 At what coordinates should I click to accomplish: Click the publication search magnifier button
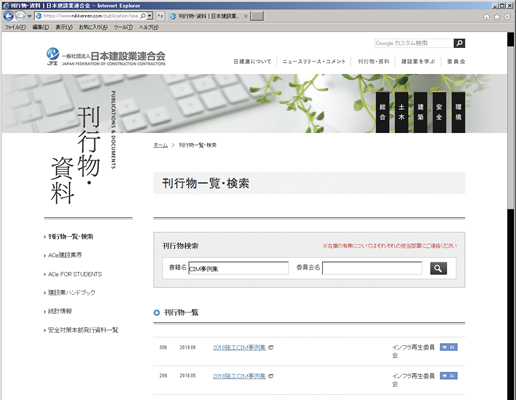point(438,268)
